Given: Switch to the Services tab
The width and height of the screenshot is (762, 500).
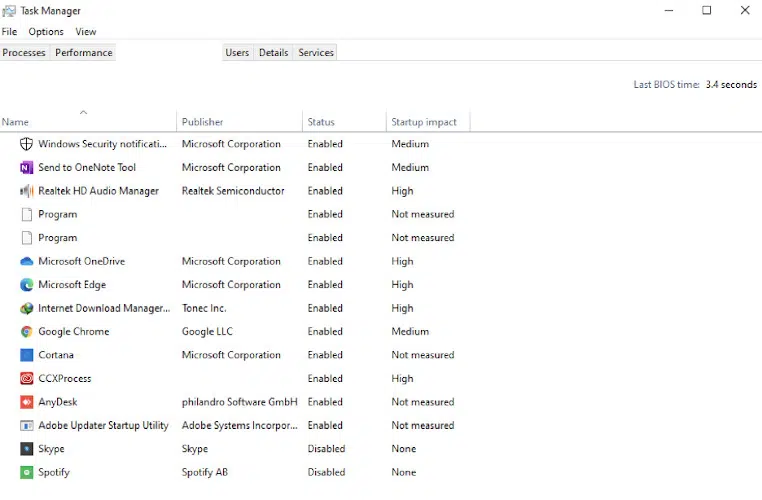Looking at the screenshot, I should [x=316, y=53].
